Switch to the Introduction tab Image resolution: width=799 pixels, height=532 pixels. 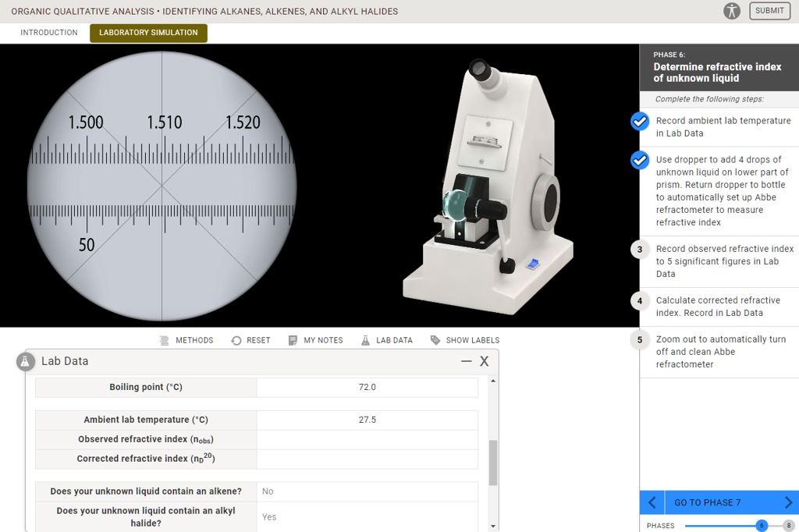click(x=49, y=33)
